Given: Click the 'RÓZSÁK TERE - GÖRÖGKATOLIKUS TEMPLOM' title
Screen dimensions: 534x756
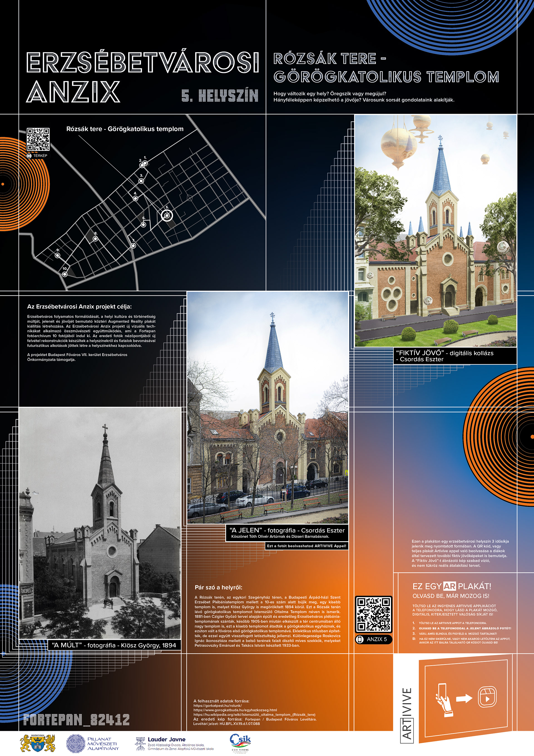Looking at the screenshot, I should point(386,68).
